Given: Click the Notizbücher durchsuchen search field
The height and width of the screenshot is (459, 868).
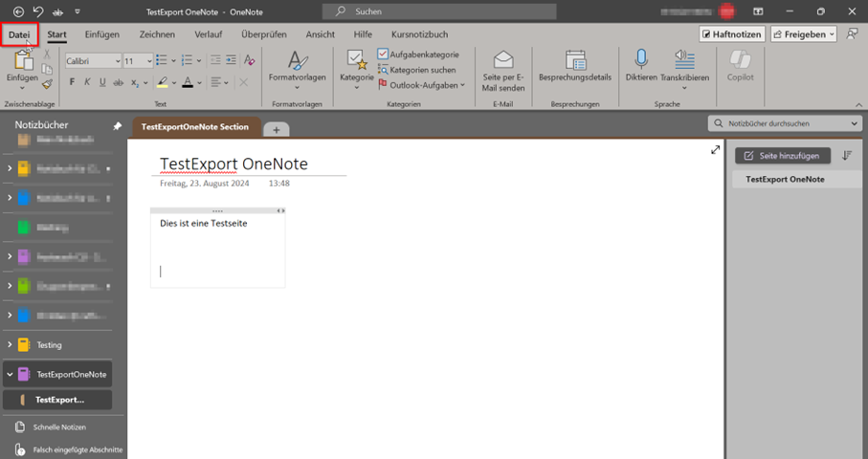Looking at the screenshot, I should (x=785, y=123).
